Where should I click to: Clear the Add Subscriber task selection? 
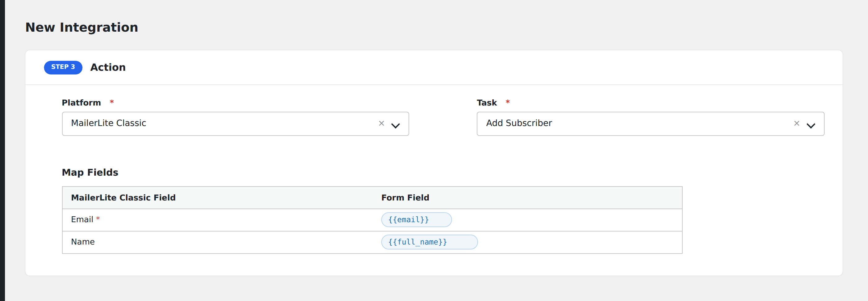[797, 124]
